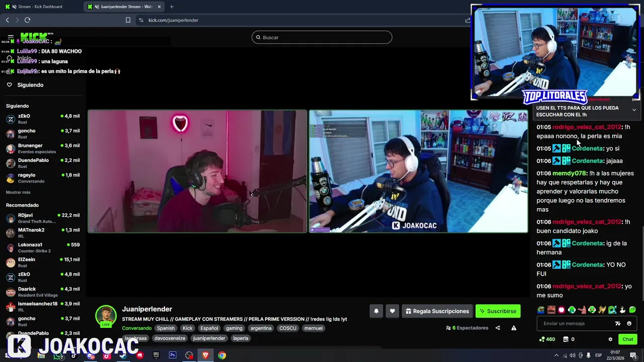
Task: Click the argentina tag
Action: click(261, 328)
